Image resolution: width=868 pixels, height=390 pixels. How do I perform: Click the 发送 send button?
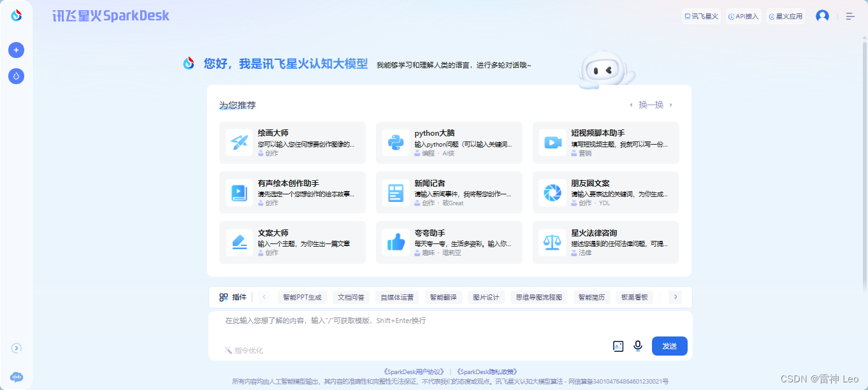[x=669, y=346]
